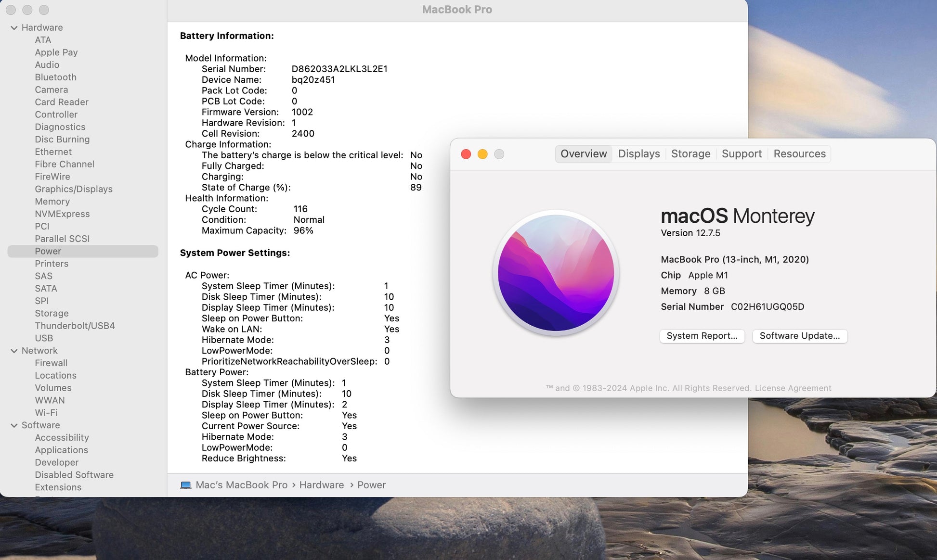Select Applications under Software
The image size is (937, 560).
point(61,450)
